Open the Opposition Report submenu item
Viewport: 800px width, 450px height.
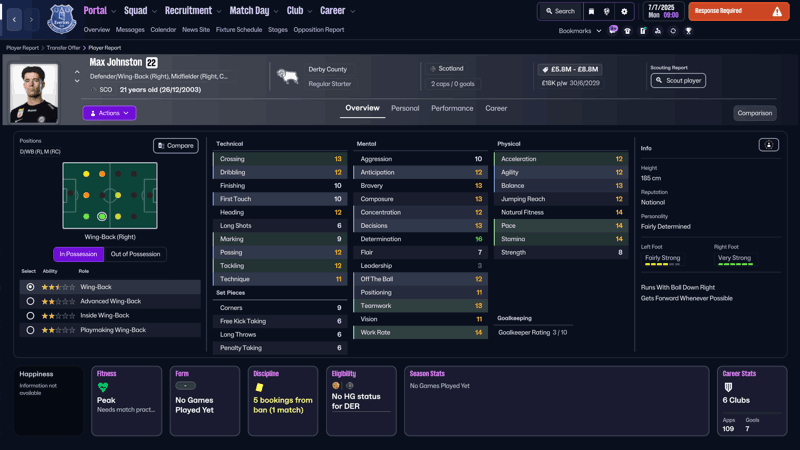[x=319, y=30]
